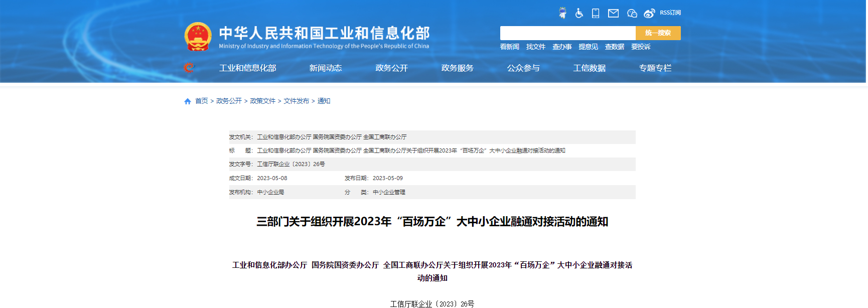Click the home icon in breadcrumb
This screenshot has width=868, height=308.
coord(188,101)
